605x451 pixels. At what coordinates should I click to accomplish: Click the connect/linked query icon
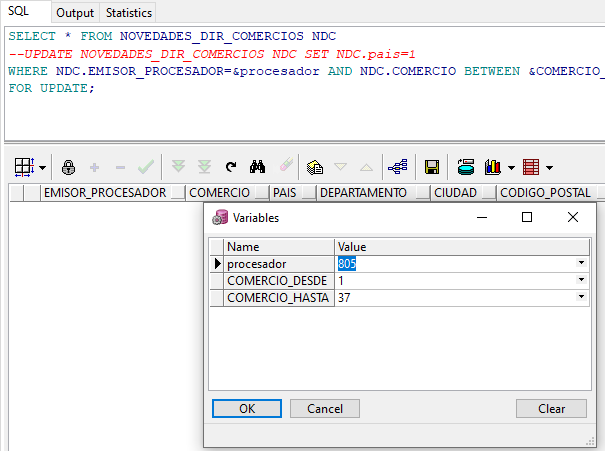tap(397, 167)
